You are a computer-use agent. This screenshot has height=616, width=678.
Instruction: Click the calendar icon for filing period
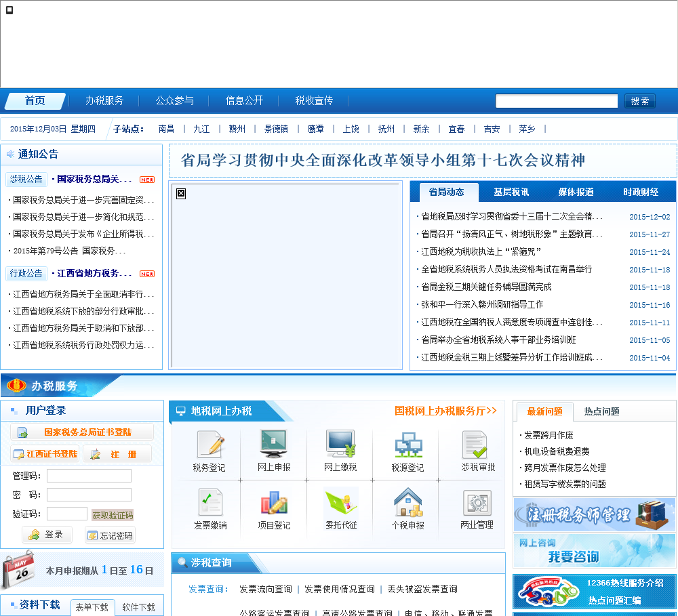pos(18,570)
